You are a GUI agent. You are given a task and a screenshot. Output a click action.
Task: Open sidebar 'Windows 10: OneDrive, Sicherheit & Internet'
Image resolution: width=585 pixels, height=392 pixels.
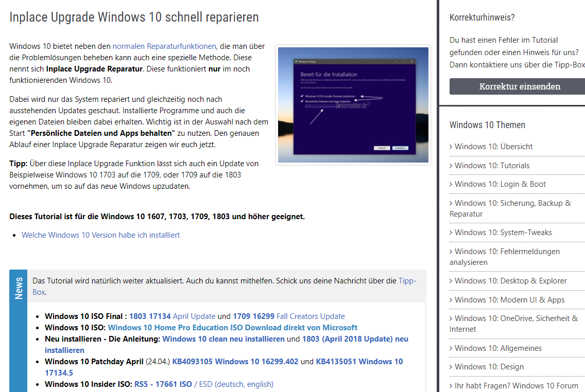(x=514, y=324)
